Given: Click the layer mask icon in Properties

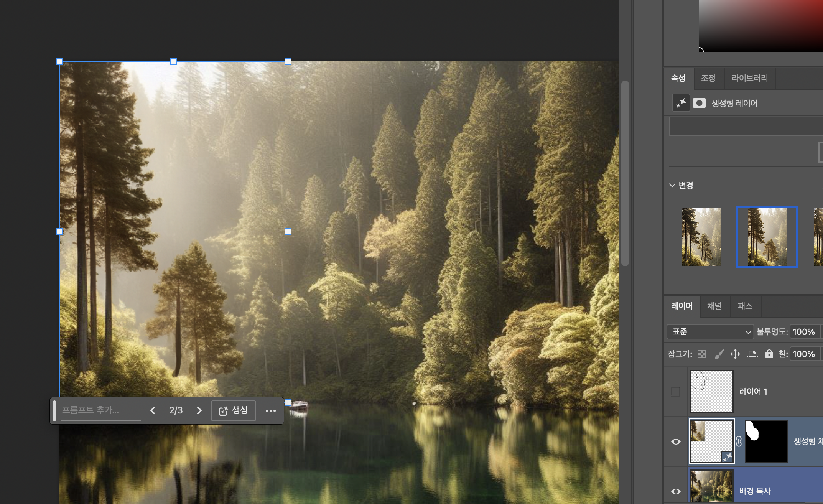Looking at the screenshot, I should (699, 103).
